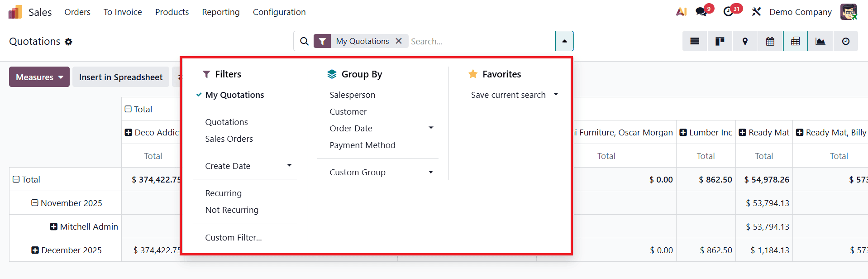Click the Quotations settings gear
This screenshot has width=868, height=279.
[x=68, y=42]
